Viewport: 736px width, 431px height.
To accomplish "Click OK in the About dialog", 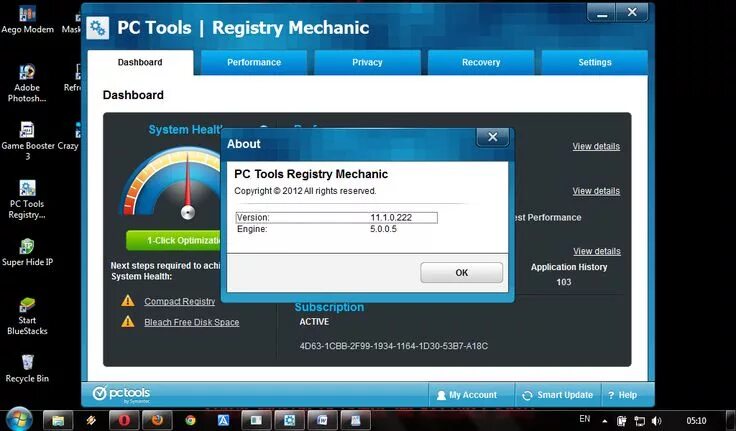I will [x=461, y=273].
